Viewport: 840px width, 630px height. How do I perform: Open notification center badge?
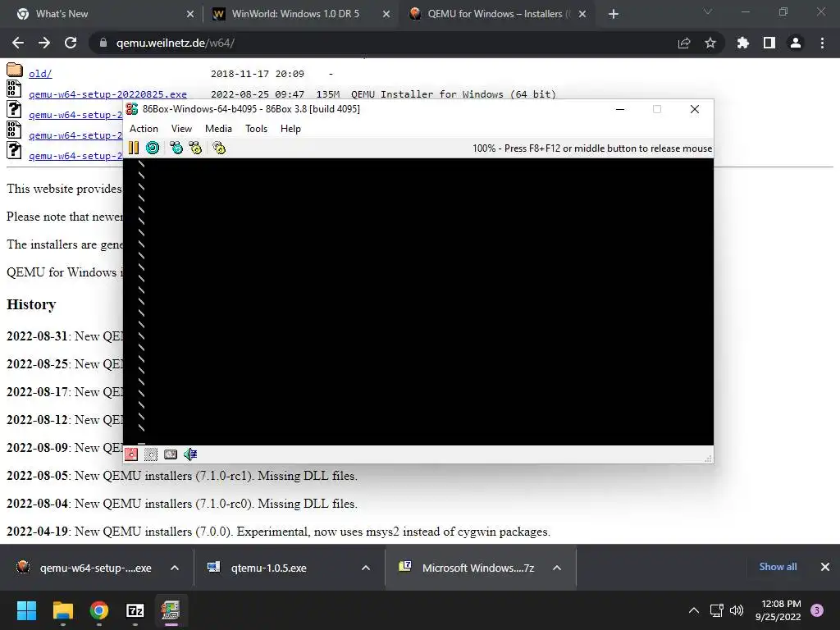(x=817, y=610)
